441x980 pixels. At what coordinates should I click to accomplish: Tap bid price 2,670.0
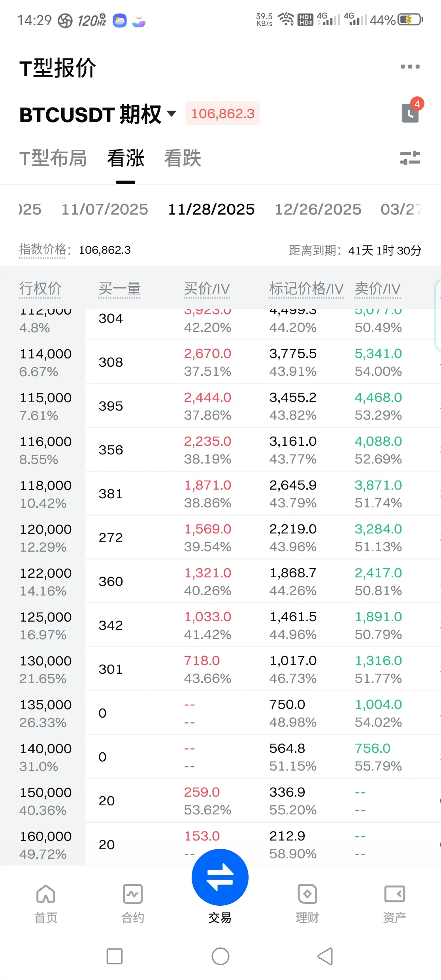click(x=207, y=353)
